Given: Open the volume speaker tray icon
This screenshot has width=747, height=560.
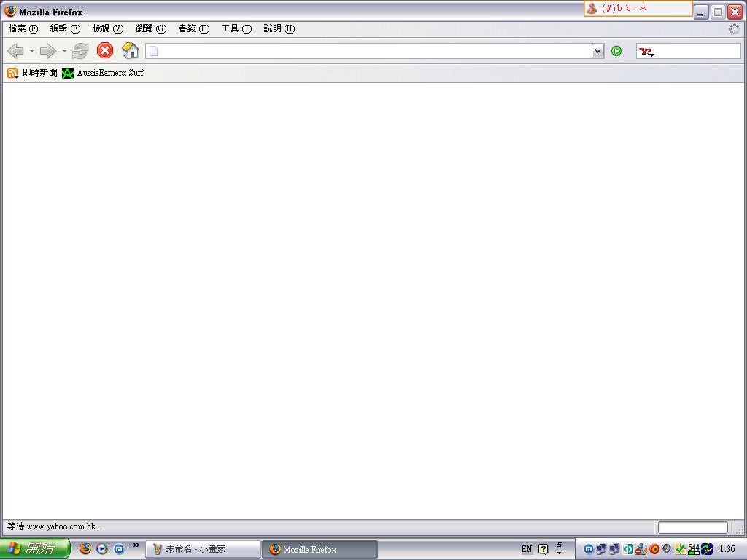Looking at the screenshot, I should click(667, 548).
